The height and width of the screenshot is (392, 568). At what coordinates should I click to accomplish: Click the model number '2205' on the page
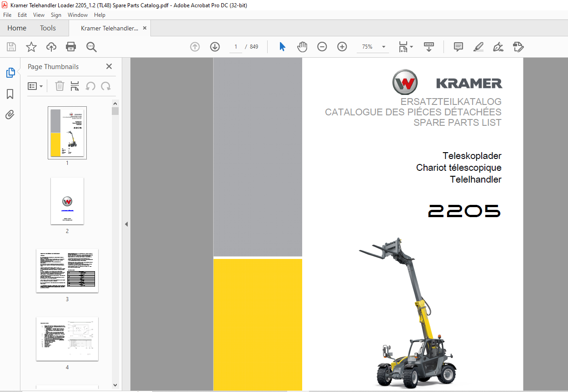pos(464,211)
